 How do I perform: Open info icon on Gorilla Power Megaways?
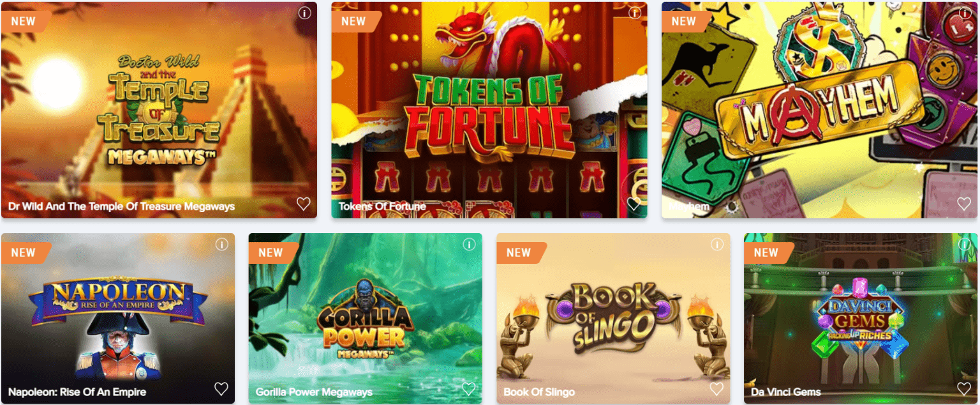pyautogui.click(x=470, y=244)
